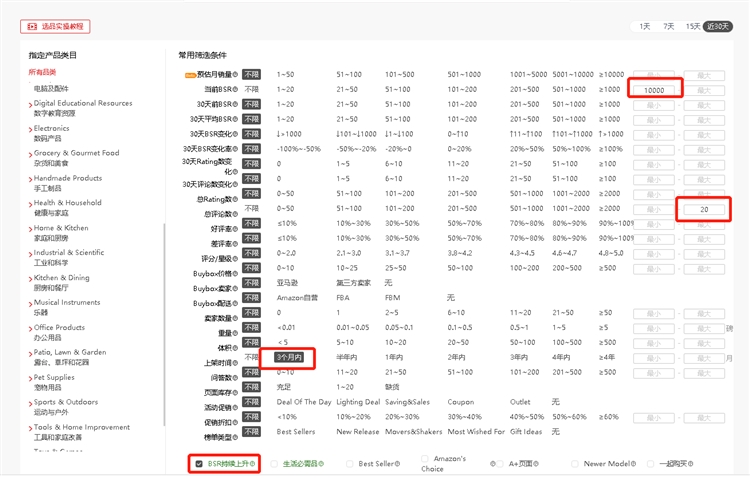Check the 生活必需品 checkbox

click(274, 464)
